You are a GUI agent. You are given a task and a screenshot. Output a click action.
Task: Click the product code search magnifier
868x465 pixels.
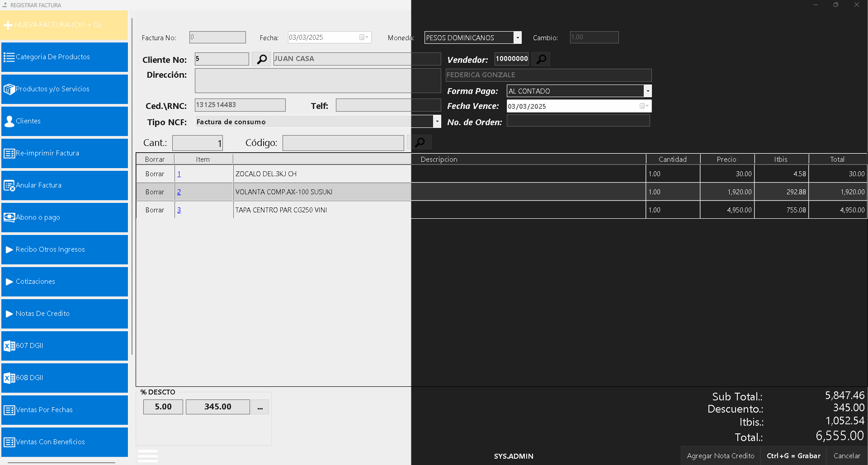point(420,142)
